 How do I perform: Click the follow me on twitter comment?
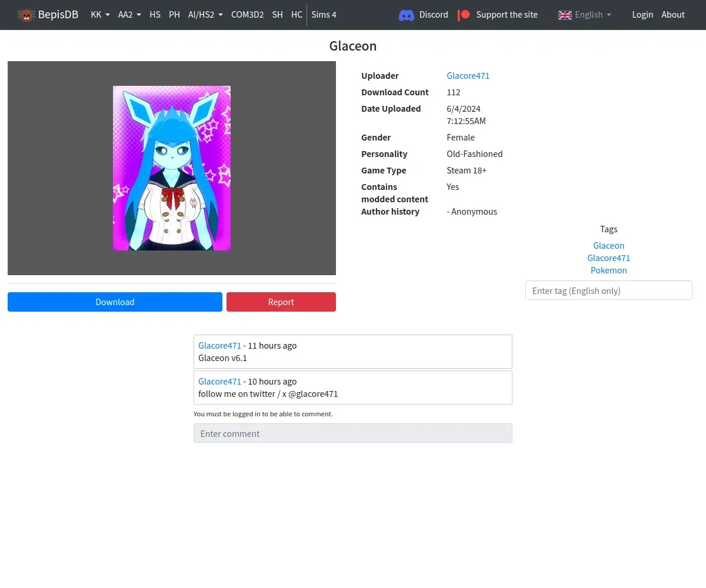[x=268, y=394]
